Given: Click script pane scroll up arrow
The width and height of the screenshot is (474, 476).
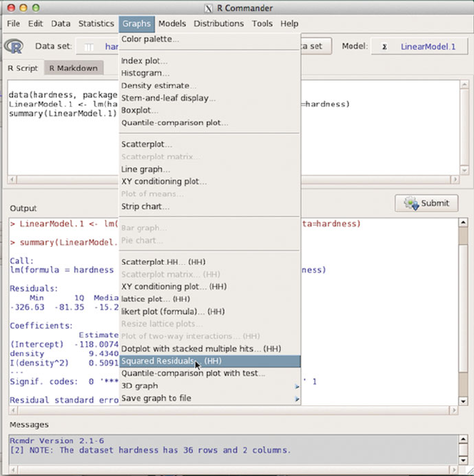Looking at the screenshot, I should [x=464, y=85].
